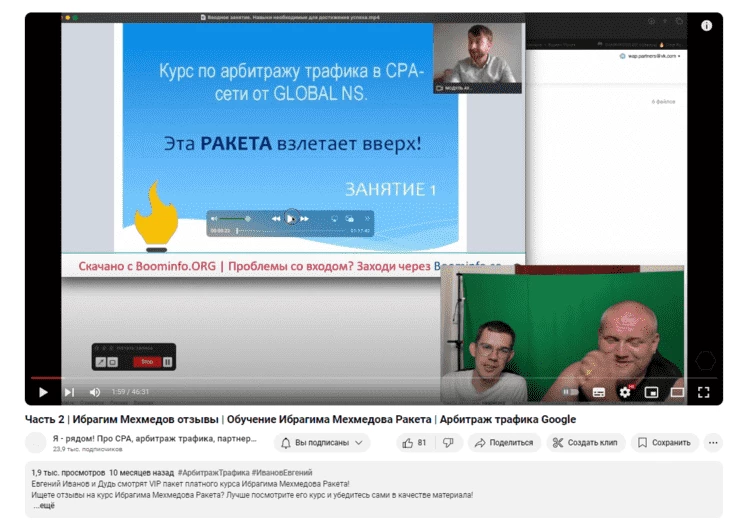Open the info card icon on video
This screenshot has height=520, width=729.
coord(706,26)
